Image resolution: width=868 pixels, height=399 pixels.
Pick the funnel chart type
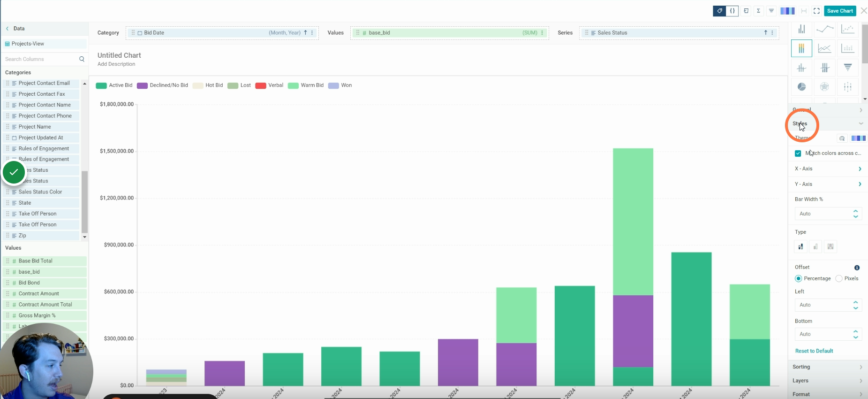coord(848,68)
